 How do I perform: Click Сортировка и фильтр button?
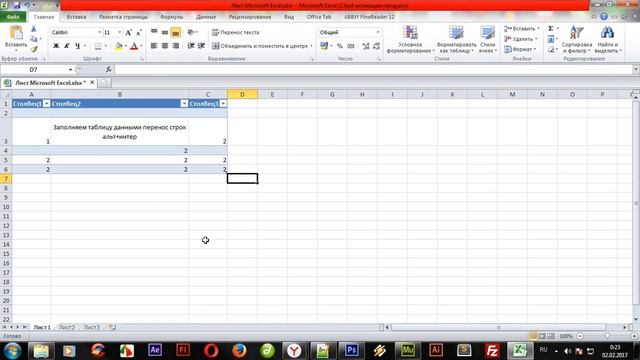(577, 39)
